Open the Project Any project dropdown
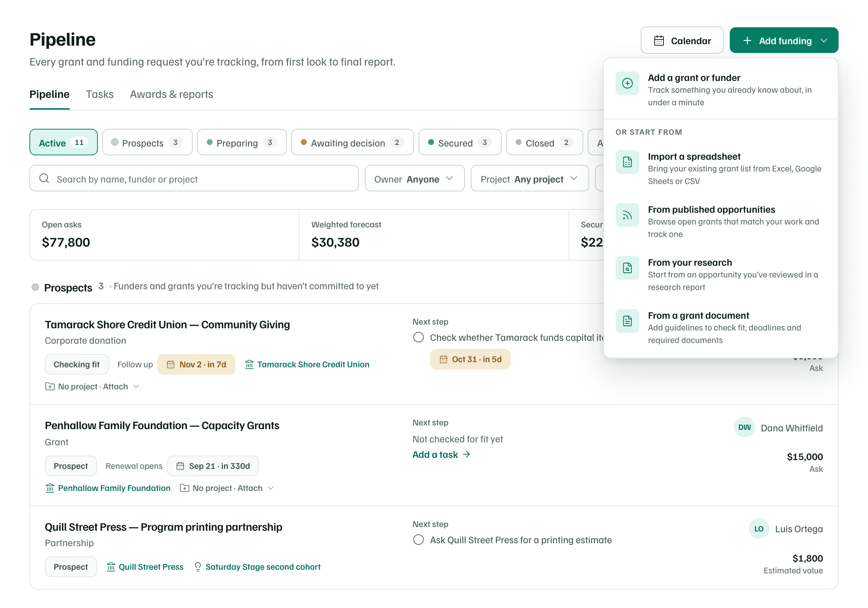Image resolution: width=868 pixels, height=608 pixels. 530,178
